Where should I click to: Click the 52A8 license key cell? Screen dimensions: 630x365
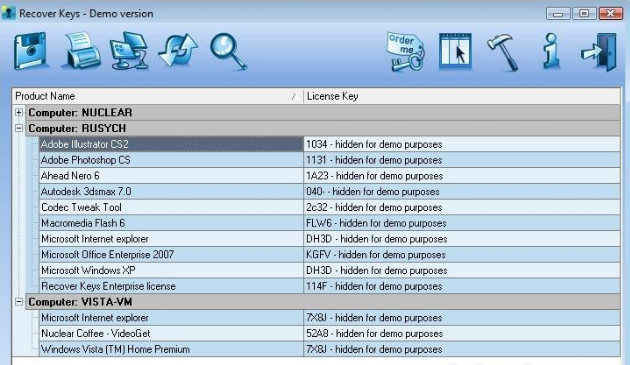click(x=462, y=333)
